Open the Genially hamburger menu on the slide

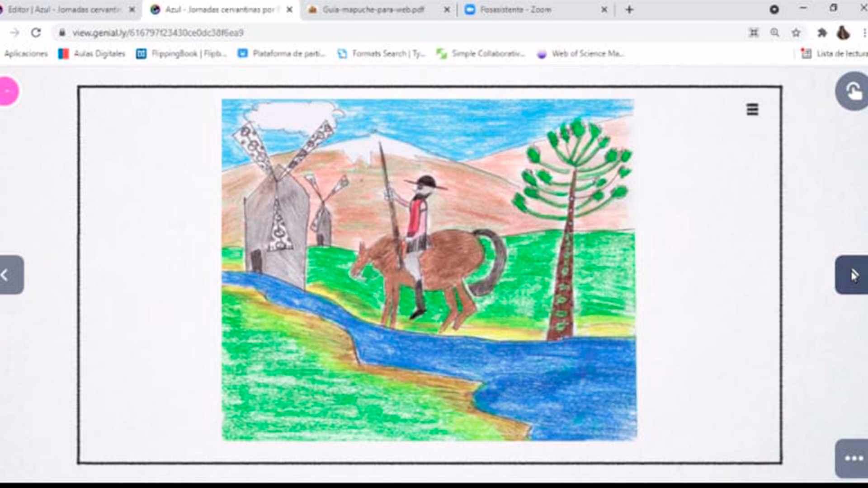tap(752, 109)
